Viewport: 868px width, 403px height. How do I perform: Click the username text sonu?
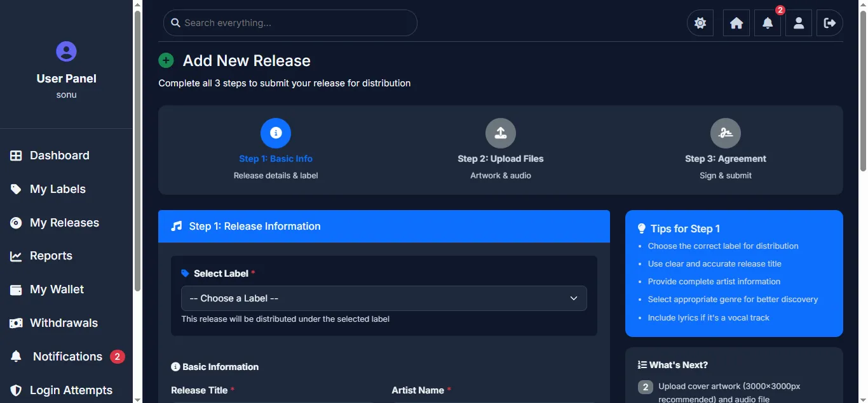66,95
